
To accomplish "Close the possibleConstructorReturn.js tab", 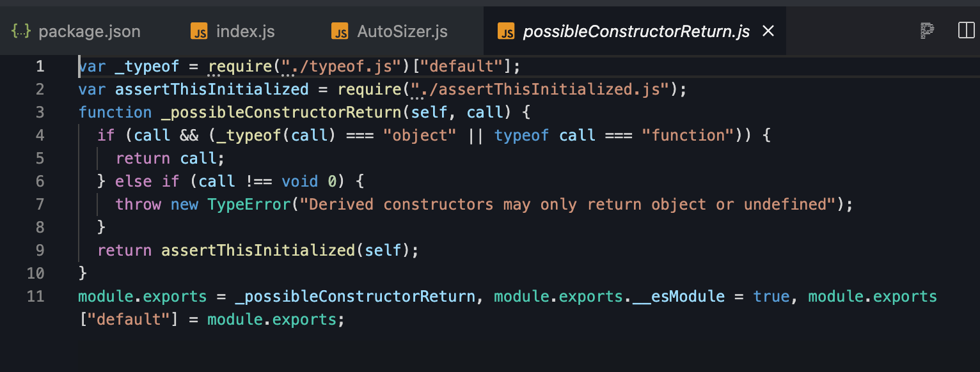I will pos(768,31).
